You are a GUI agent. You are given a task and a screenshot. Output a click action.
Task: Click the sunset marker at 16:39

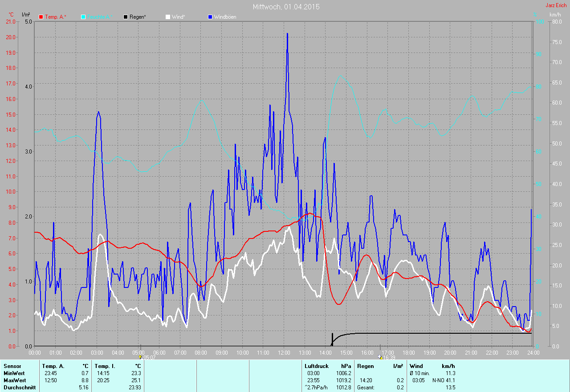coord(380,357)
